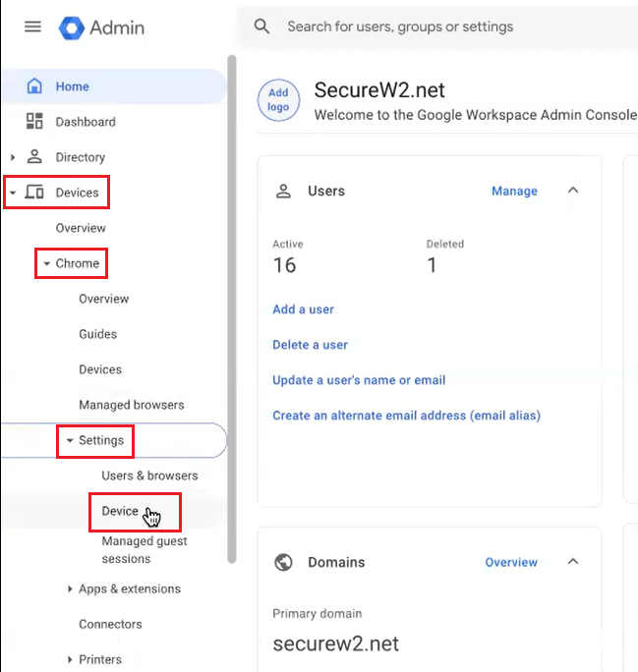This screenshot has height=672, width=638.
Task: Click the search magnifier icon
Action: point(261,27)
